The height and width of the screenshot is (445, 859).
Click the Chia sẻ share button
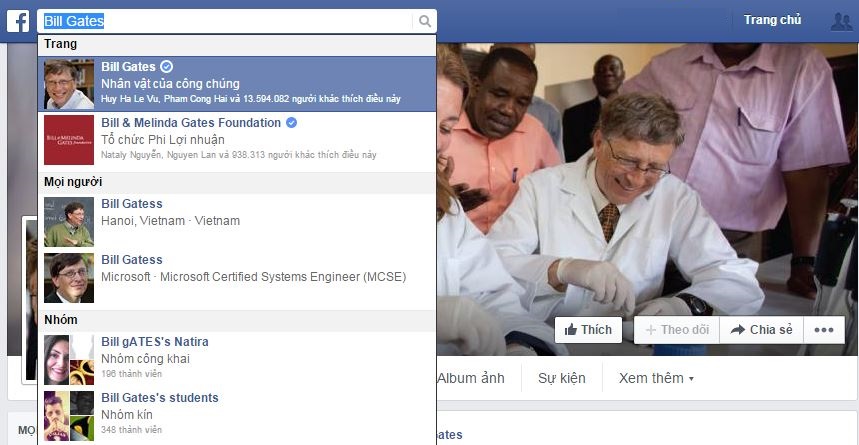click(x=761, y=330)
